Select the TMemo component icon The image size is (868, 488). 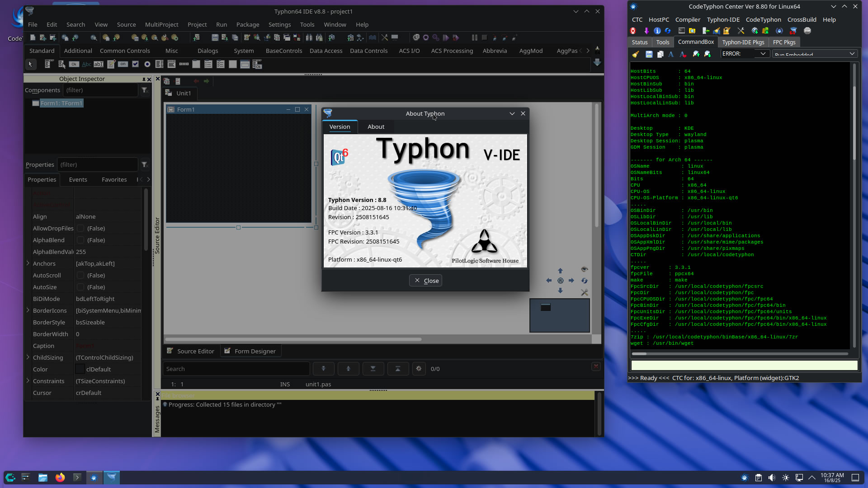click(111, 64)
